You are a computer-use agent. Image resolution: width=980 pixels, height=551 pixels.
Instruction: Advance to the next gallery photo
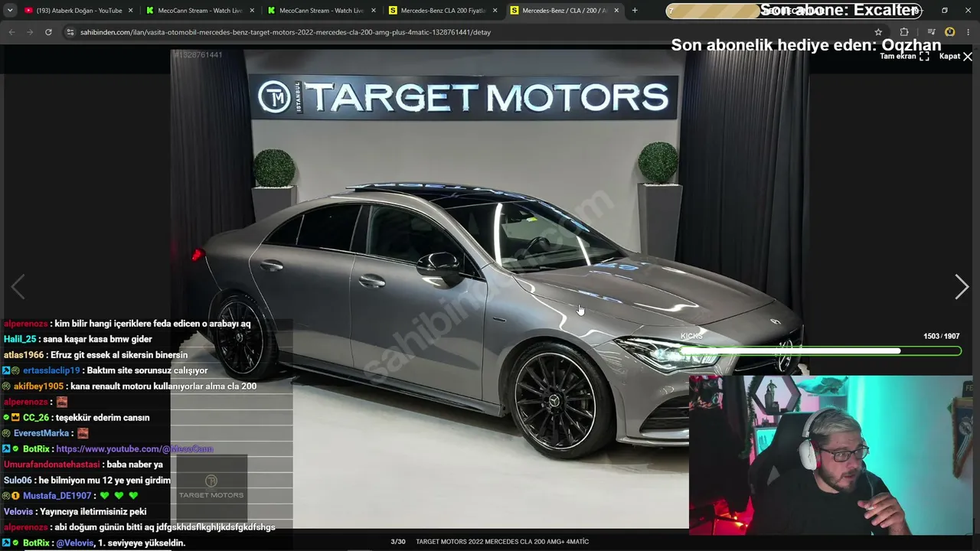click(x=962, y=286)
